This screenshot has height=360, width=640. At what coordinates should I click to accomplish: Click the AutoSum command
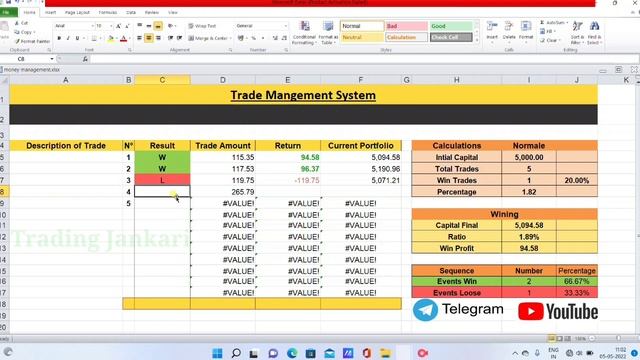coord(553,23)
